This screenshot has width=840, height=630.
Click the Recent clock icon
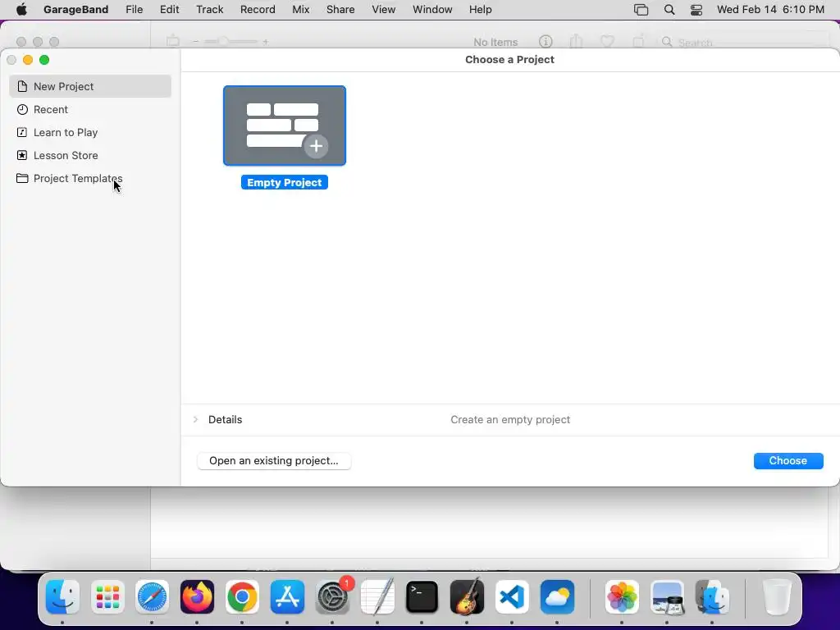pyautogui.click(x=22, y=109)
